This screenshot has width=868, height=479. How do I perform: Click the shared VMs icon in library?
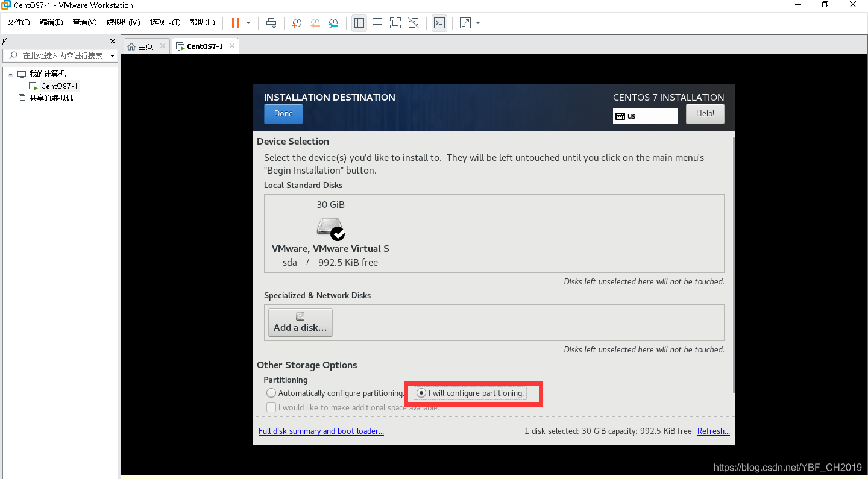point(22,98)
